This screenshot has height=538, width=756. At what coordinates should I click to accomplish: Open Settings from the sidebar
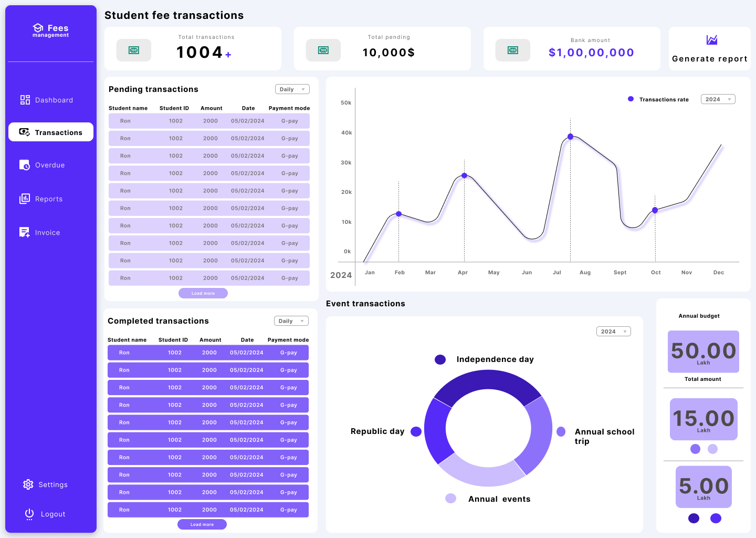pos(53,484)
